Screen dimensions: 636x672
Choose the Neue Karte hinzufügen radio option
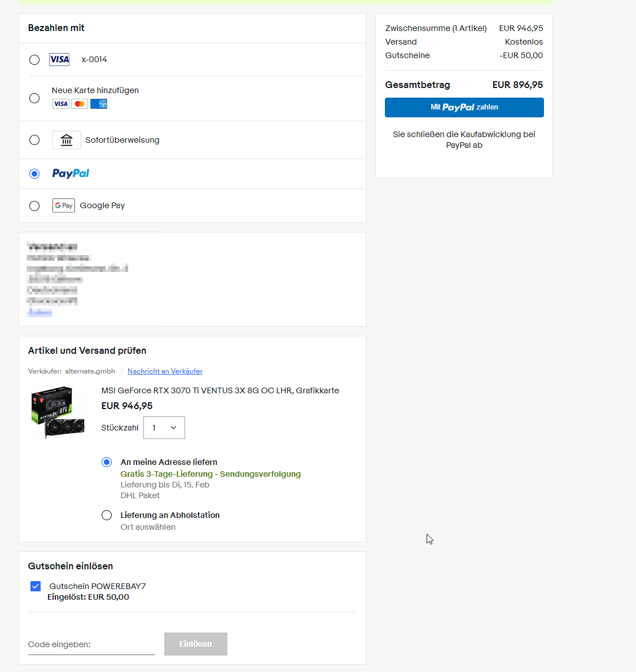(x=34, y=98)
